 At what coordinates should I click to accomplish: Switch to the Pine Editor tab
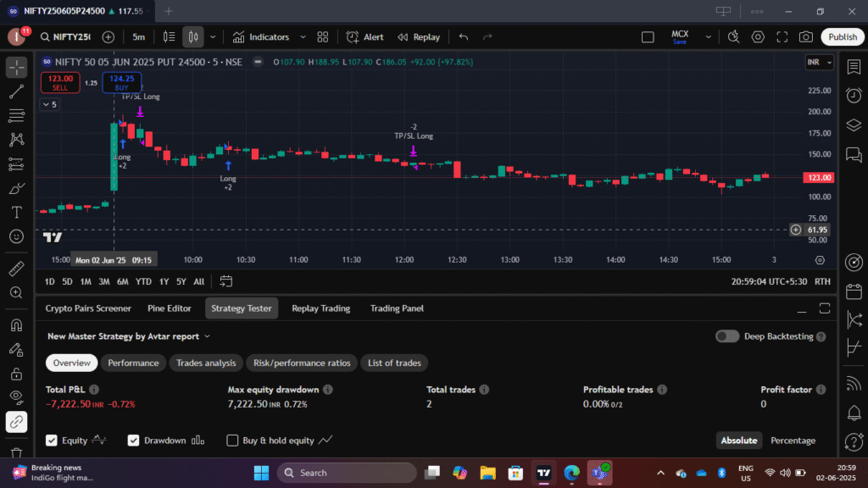click(170, 308)
